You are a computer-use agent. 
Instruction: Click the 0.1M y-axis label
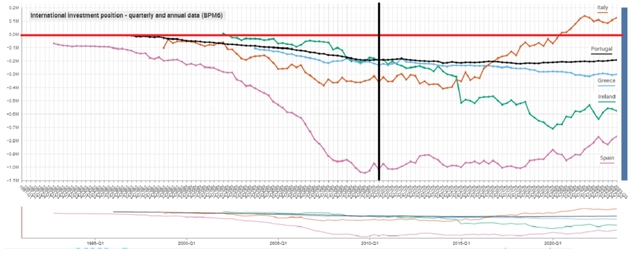(14, 21)
